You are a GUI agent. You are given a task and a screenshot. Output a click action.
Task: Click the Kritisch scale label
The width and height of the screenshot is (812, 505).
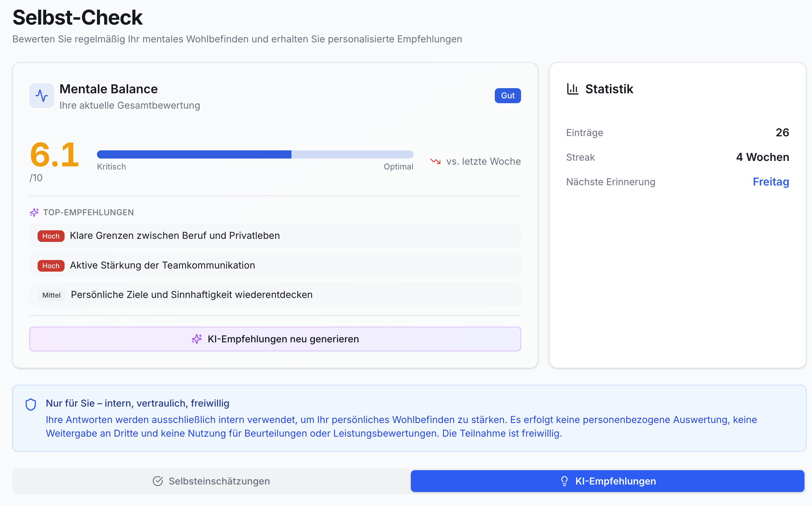coord(111,167)
